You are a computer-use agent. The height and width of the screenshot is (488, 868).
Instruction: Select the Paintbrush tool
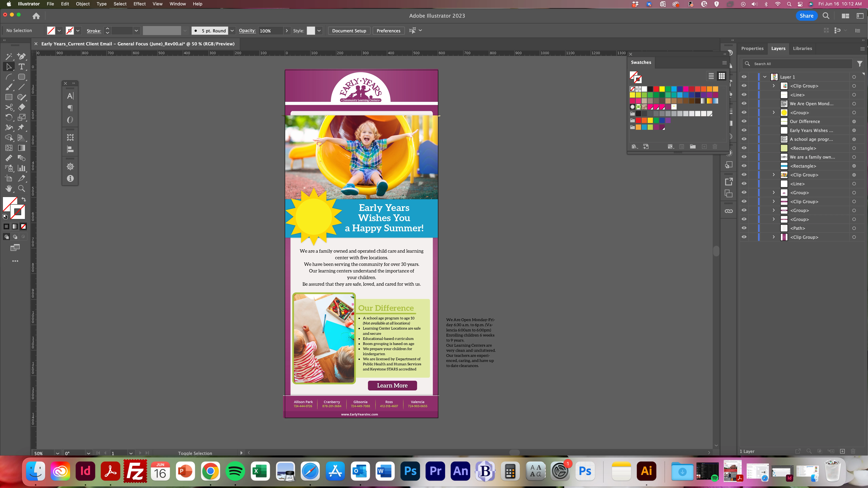click(9, 87)
